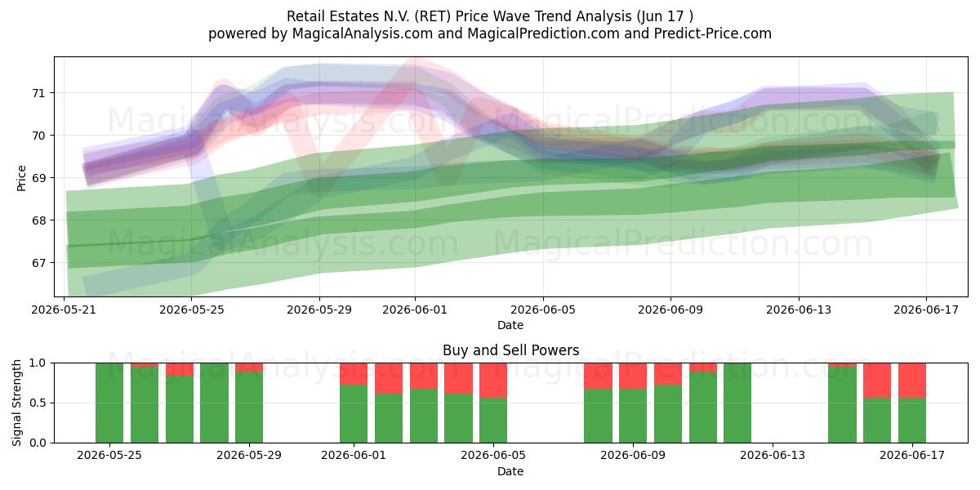Viewport: 980px width, 490px height.
Task: Click the 2026-06-05 date tick in price chart
Action: (x=543, y=310)
